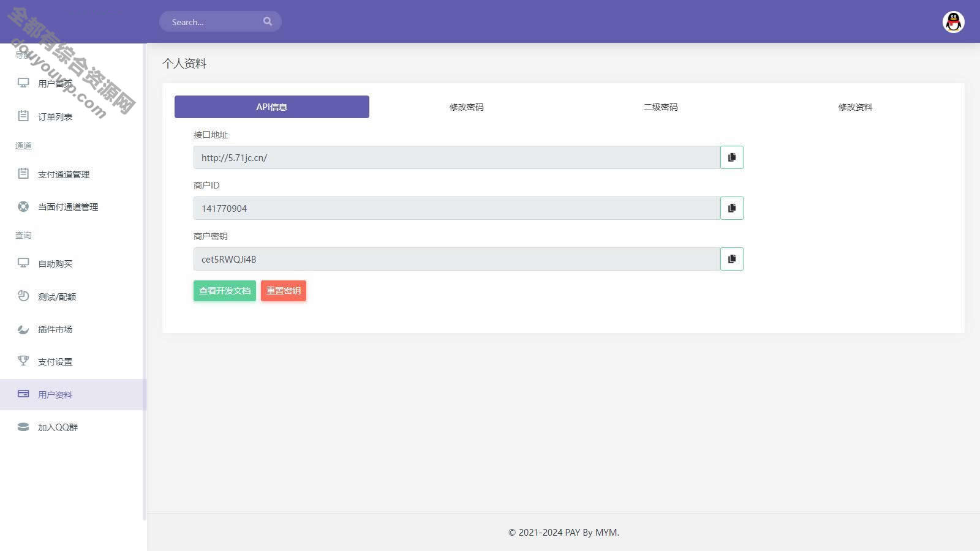Image resolution: width=980 pixels, height=551 pixels.
Task: Click the 自助购买 monitor icon
Action: [23, 263]
